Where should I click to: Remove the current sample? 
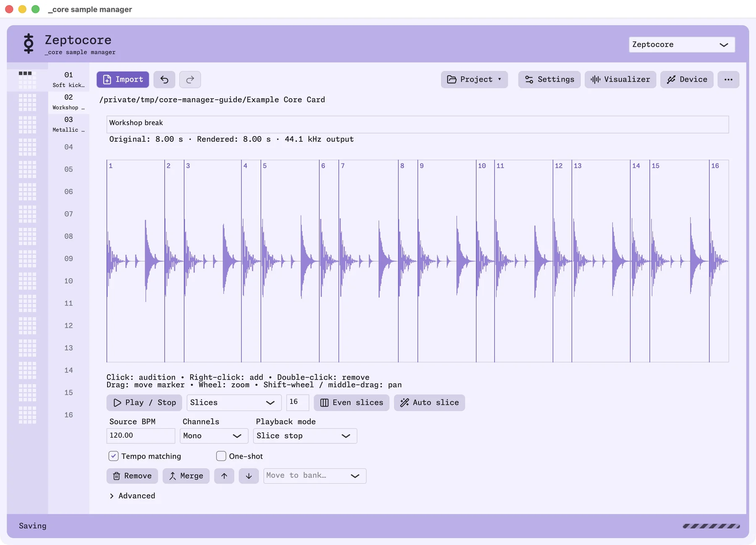132,476
